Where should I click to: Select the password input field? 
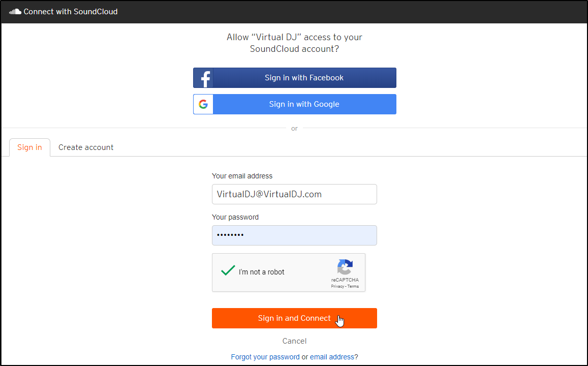(294, 235)
